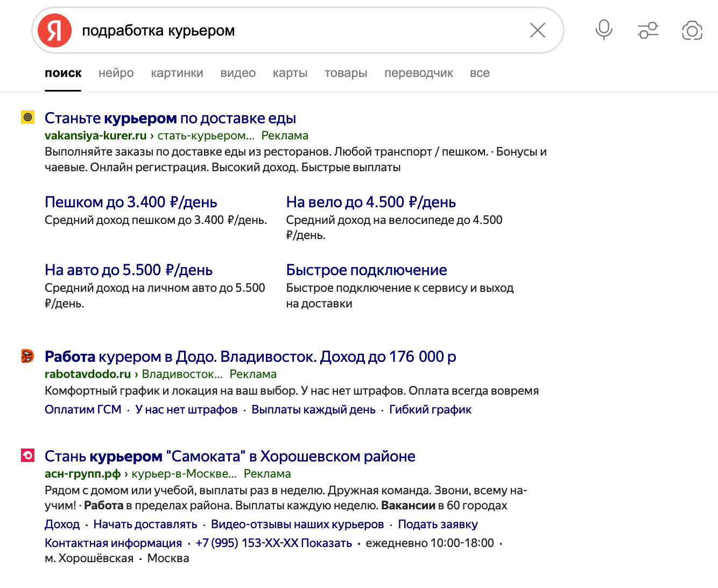Switch to the видео tab
This screenshot has width=718, height=588.
[x=238, y=73]
